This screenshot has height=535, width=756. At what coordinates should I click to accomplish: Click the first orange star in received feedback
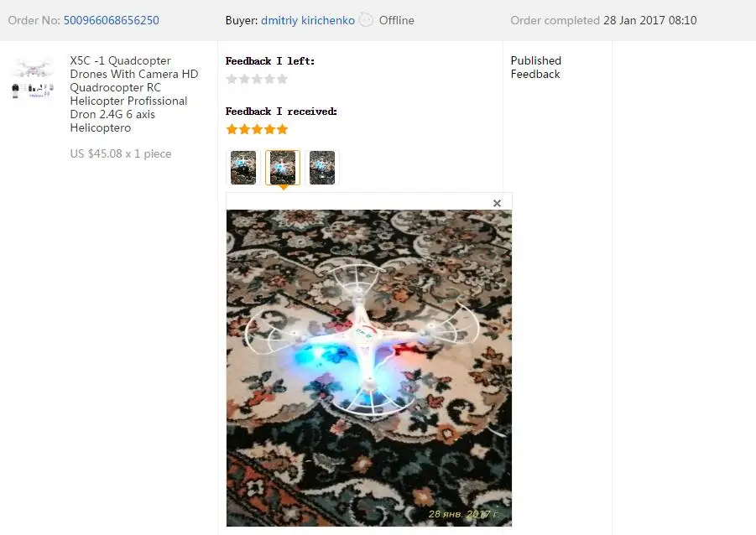click(232, 129)
